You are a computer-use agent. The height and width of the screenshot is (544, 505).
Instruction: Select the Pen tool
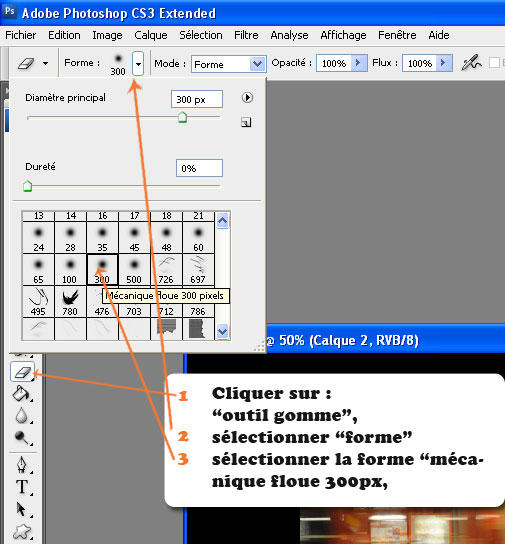(22, 465)
